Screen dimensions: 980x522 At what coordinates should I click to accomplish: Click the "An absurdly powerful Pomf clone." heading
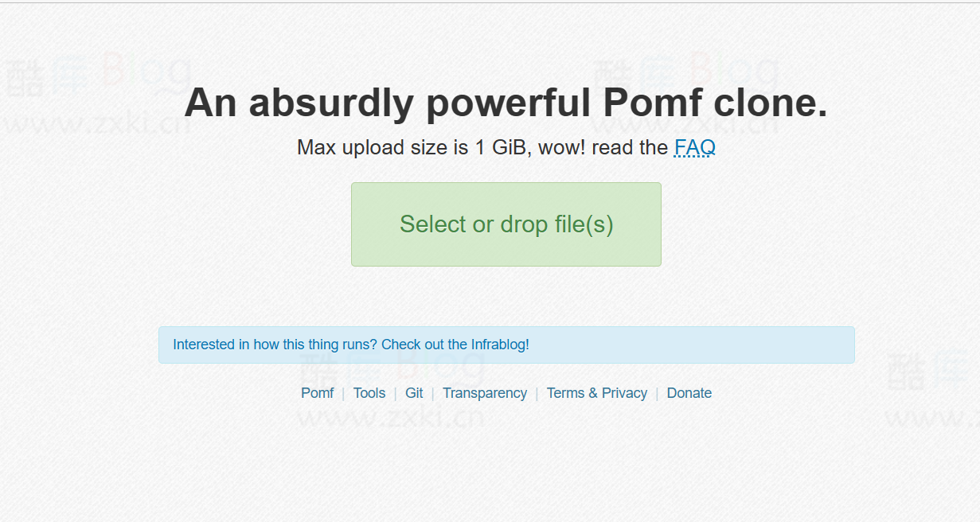point(506,102)
